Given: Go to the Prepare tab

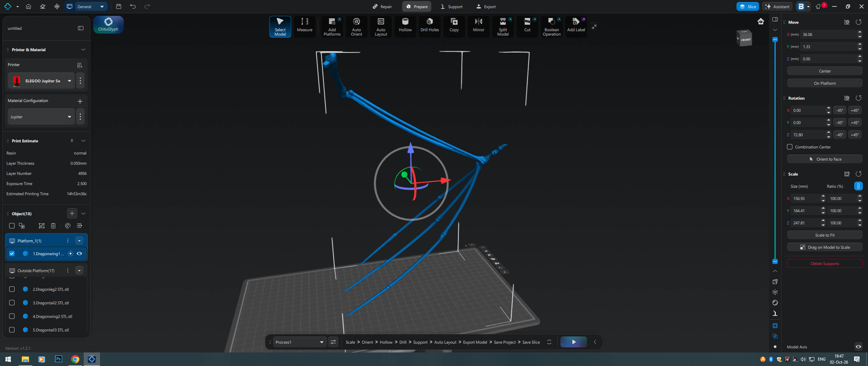Looking at the screenshot, I should pos(417,6).
